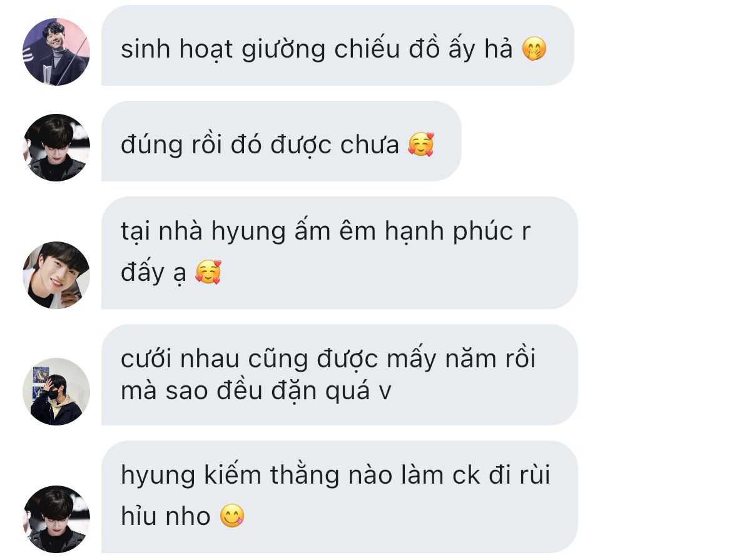Click the line "tại nhà hyung ấm êm"
732x560 pixels.
(325, 231)
